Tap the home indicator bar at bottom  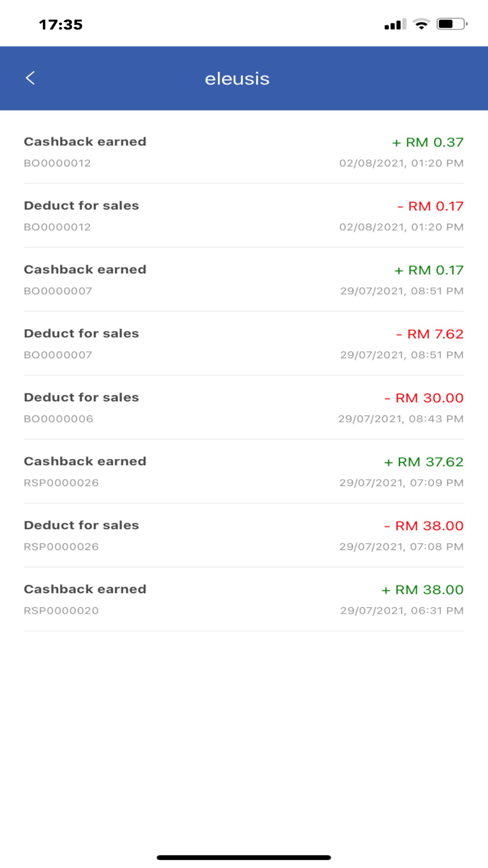click(244, 857)
